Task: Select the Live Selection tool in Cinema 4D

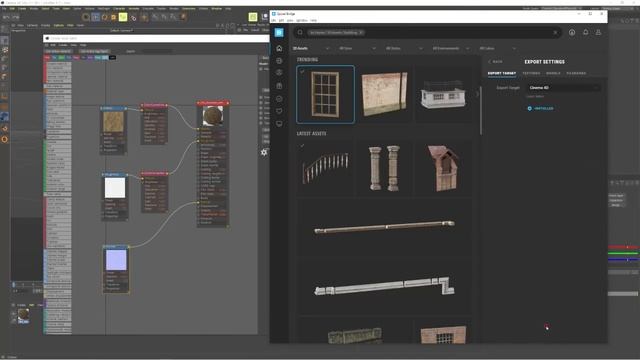Action: (x=86, y=17)
